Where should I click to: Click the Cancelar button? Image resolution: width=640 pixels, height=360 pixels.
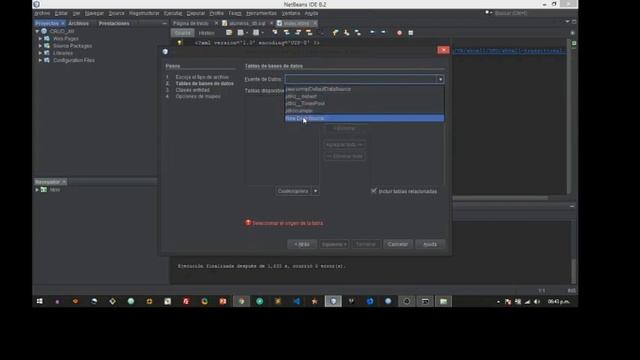click(398, 244)
